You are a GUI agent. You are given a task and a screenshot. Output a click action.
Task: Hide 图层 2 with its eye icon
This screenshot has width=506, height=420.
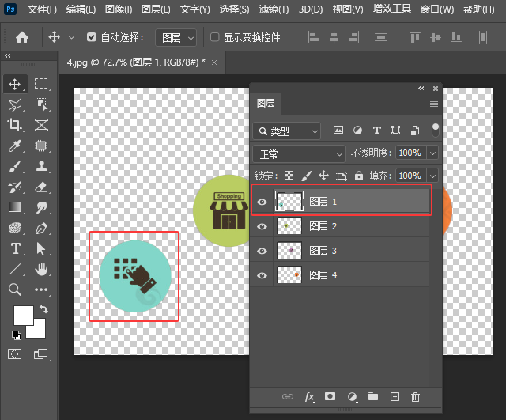[x=262, y=226]
